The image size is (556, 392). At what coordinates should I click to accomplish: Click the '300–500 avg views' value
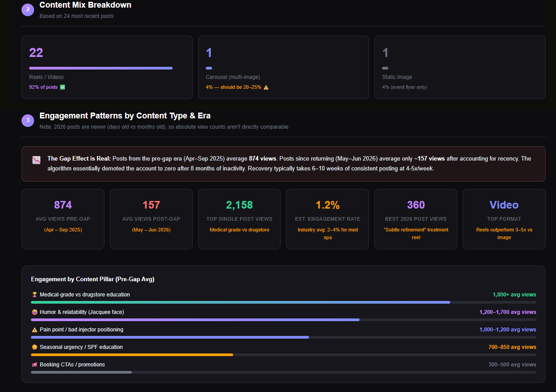click(x=512, y=365)
